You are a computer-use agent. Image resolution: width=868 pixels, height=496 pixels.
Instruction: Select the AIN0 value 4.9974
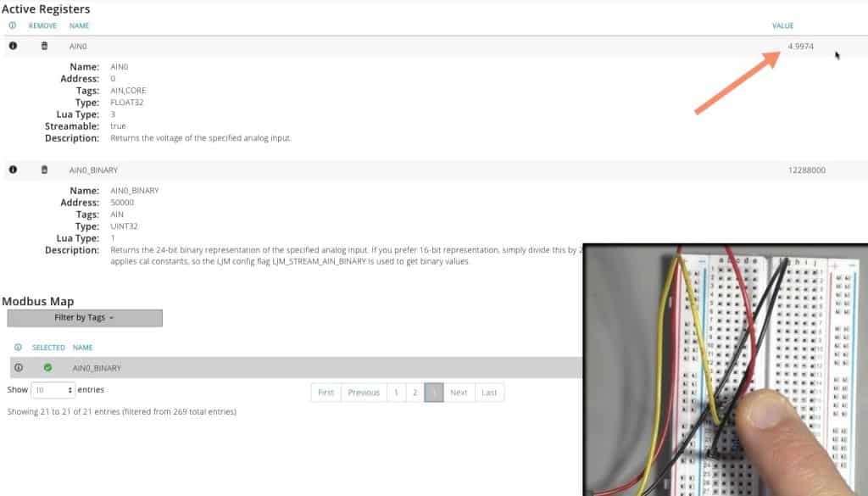(x=800, y=46)
